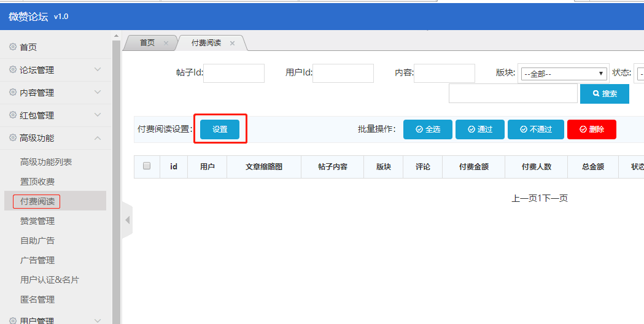Close the 付费阅读 tab with its X
This screenshot has width=644, height=324.
click(x=233, y=43)
